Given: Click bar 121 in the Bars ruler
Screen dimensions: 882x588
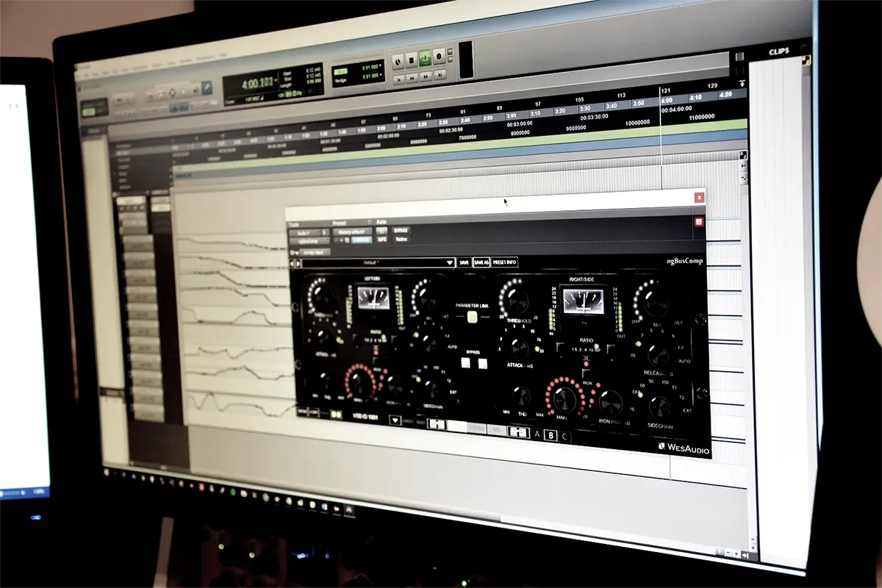Looking at the screenshot, I should point(667,90).
